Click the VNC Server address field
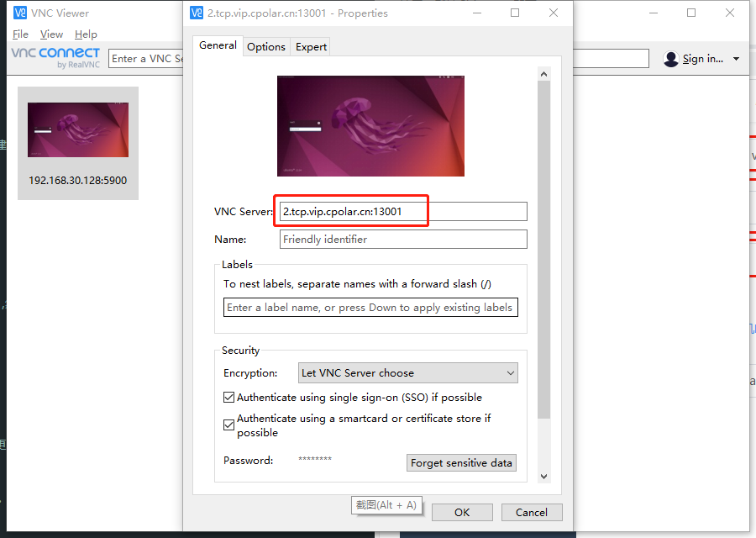 [403, 212]
